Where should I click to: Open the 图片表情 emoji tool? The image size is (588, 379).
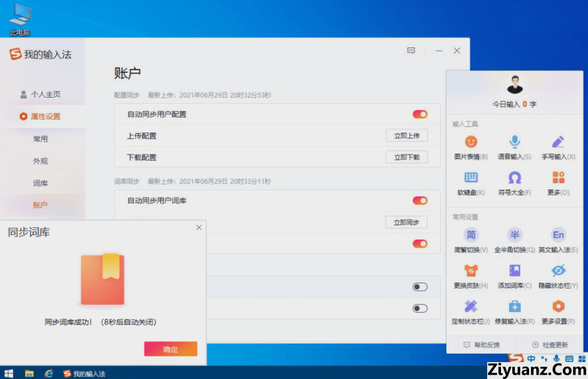coord(471,142)
